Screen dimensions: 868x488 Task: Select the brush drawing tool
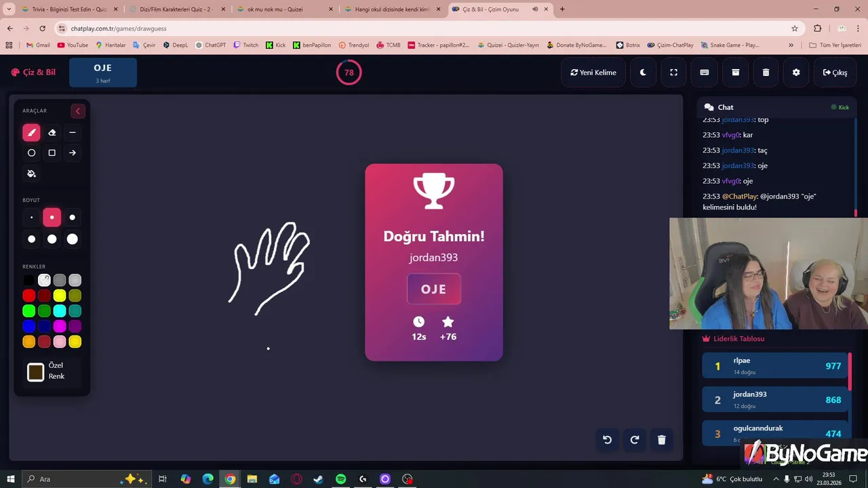[x=31, y=133]
